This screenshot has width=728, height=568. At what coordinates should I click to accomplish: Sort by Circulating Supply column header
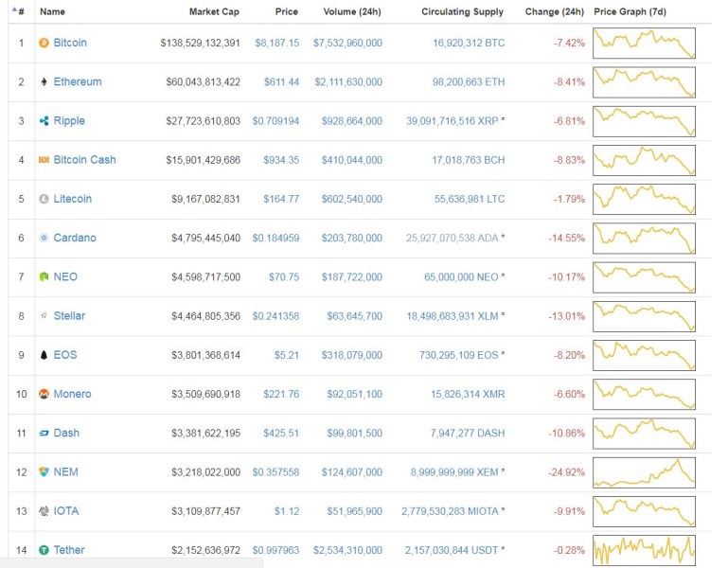[x=463, y=12]
